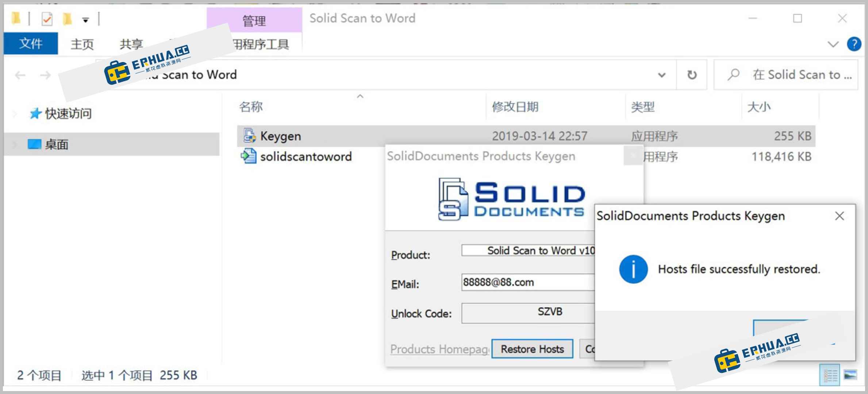Click the Unlock Code field

coord(528,313)
